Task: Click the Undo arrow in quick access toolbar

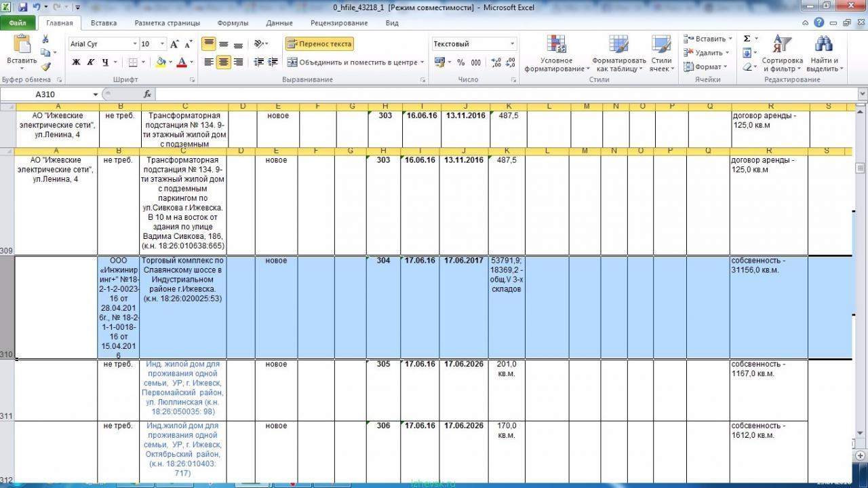Action: (x=36, y=7)
